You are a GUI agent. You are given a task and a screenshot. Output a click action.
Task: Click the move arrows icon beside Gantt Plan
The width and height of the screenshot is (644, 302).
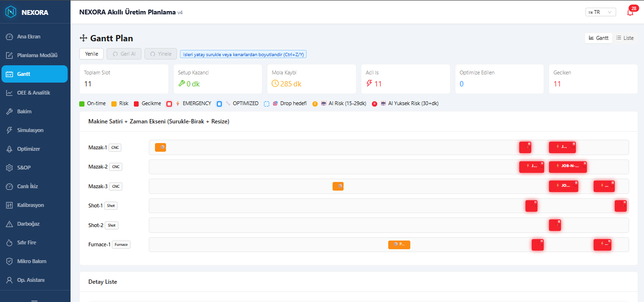(83, 38)
